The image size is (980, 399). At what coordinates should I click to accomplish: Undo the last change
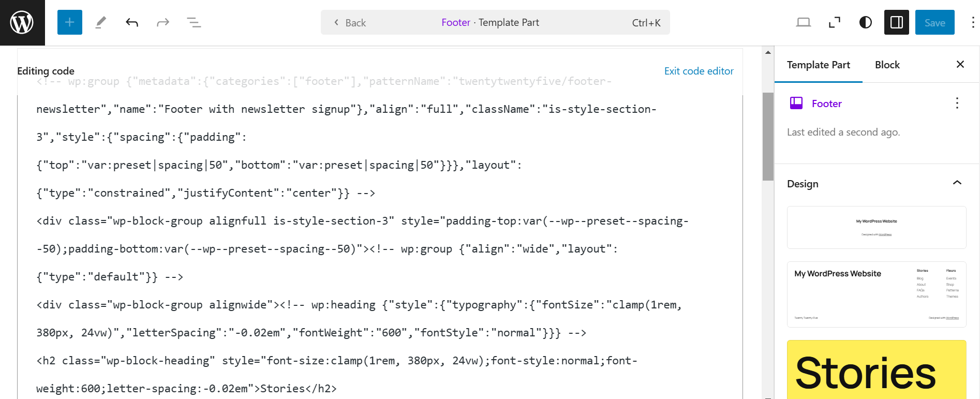132,22
